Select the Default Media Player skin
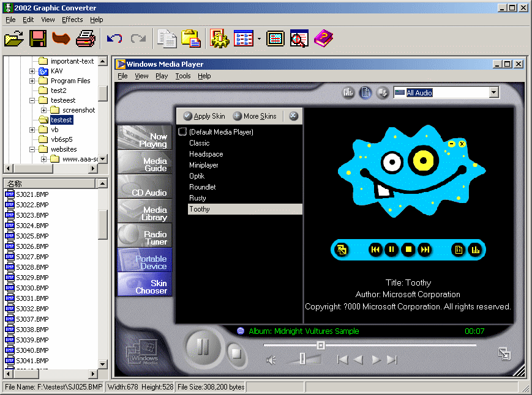The height and width of the screenshot is (395, 532). coord(221,132)
